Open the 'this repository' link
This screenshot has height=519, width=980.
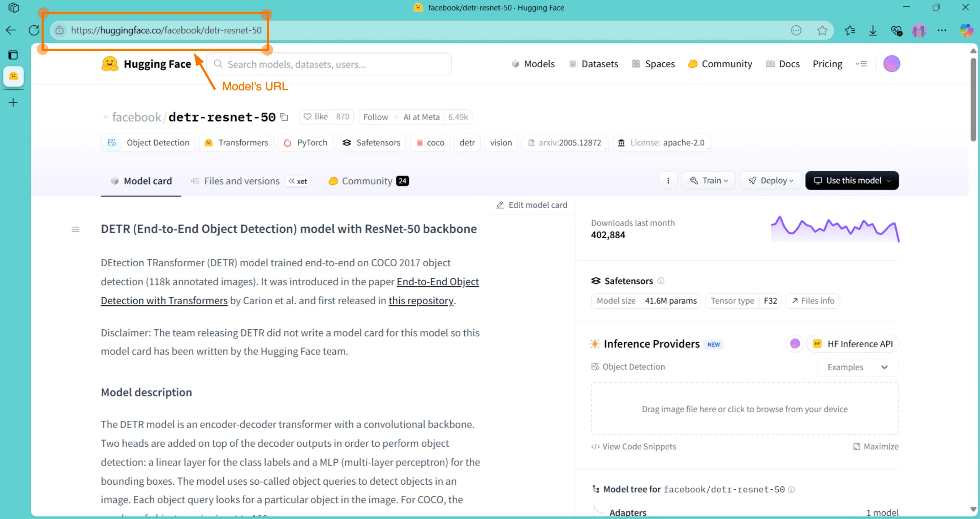point(421,301)
